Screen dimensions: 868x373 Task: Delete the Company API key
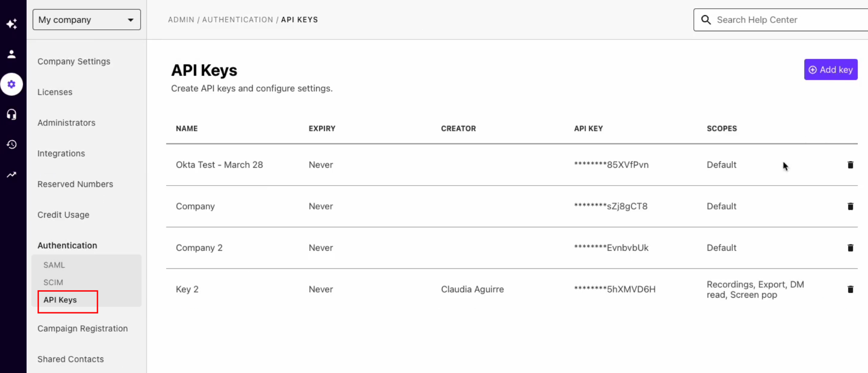[x=851, y=206]
